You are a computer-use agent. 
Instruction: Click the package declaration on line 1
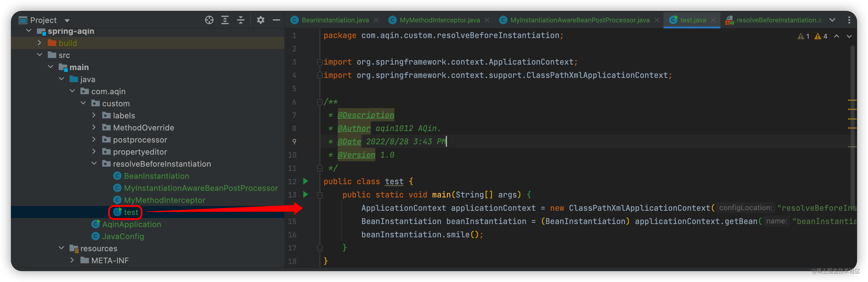[443, 36]
